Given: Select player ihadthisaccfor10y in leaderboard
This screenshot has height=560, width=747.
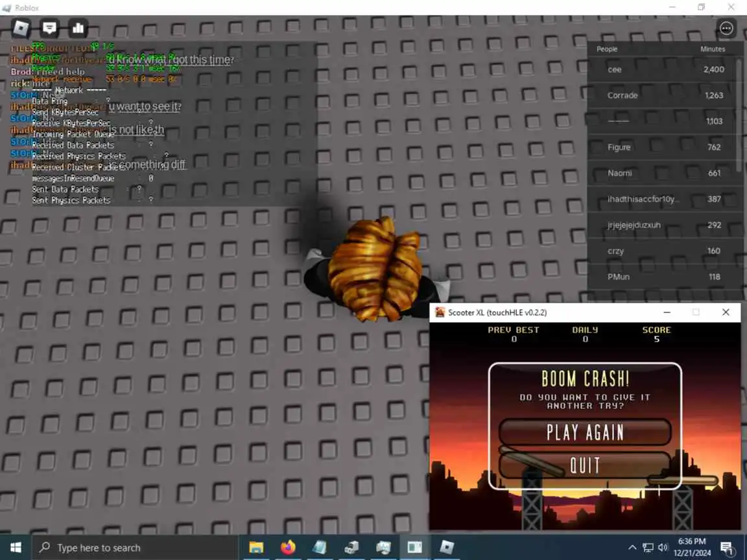Looking at the screenshot, I should pos(662,199).
